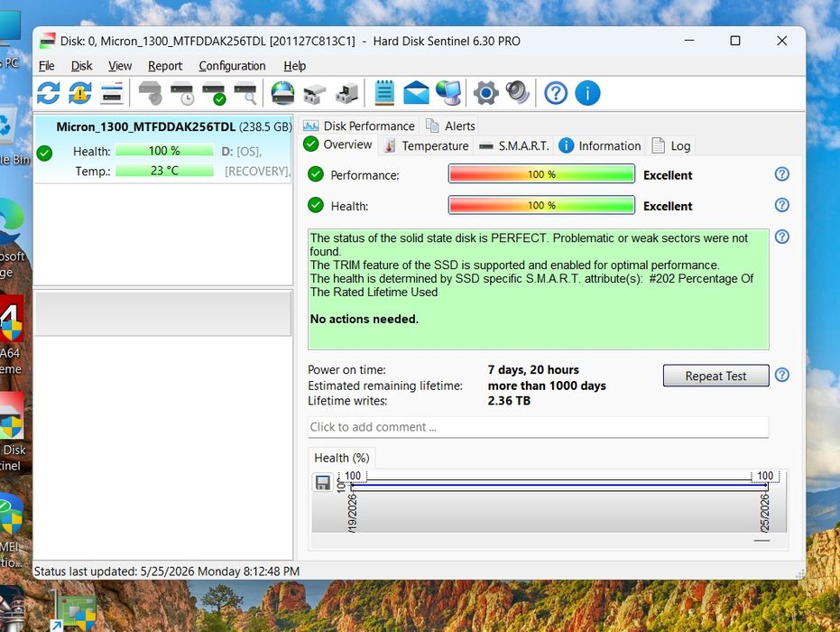Click help icon beside Performance Excellent
Screen dimensions: 840x632
point(781,173)
